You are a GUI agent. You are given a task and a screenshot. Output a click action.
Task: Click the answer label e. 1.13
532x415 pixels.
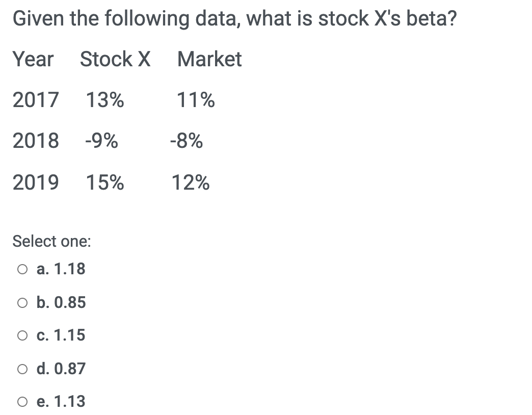click(x=60, y=402)
